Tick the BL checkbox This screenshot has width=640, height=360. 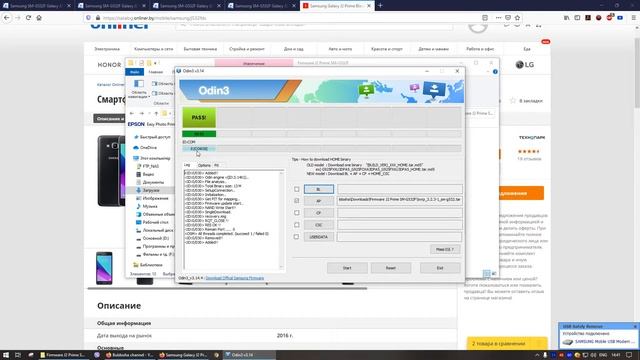coord(297,189)
